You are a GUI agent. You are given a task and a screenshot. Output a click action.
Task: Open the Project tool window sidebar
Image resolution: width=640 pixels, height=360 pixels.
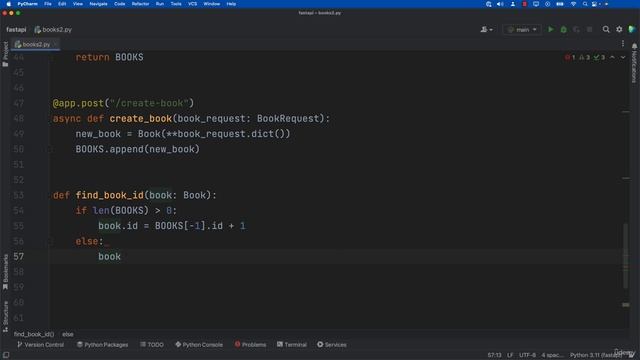[5, 54]
